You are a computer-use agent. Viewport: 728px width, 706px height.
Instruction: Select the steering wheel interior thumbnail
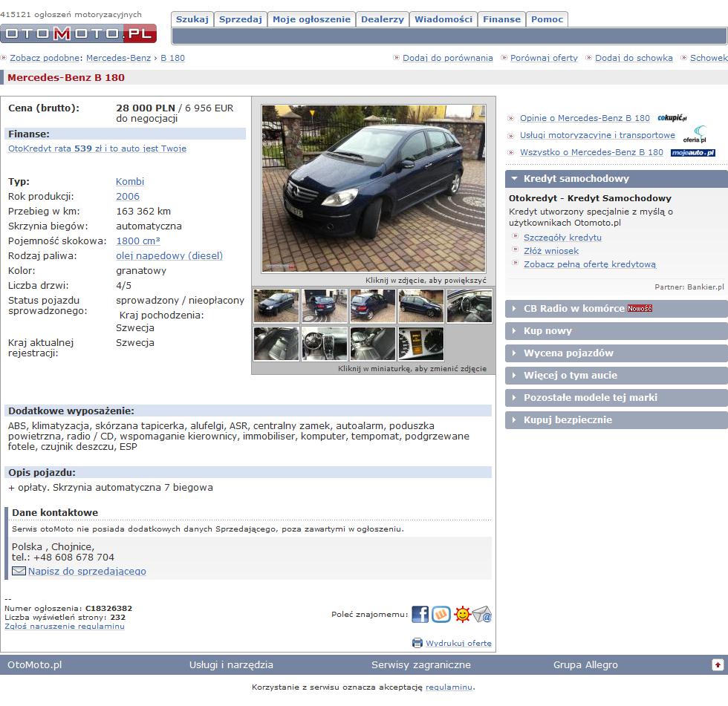point(469,306)
